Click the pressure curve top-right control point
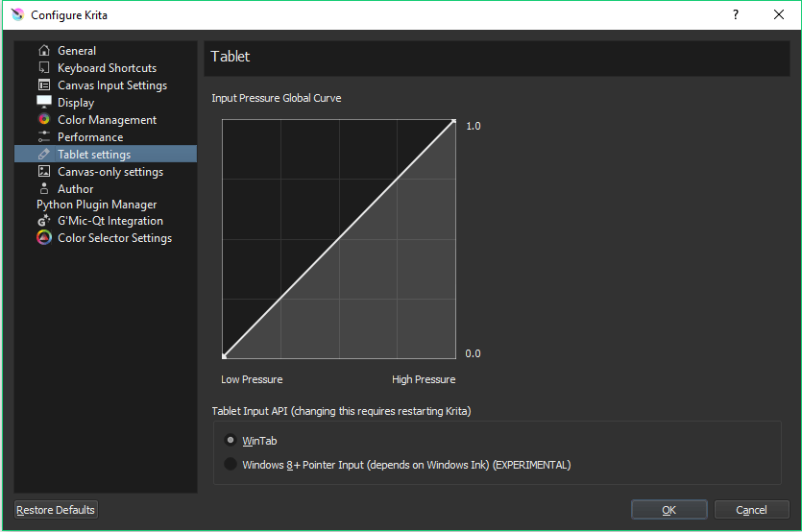 tap(453, 121)
